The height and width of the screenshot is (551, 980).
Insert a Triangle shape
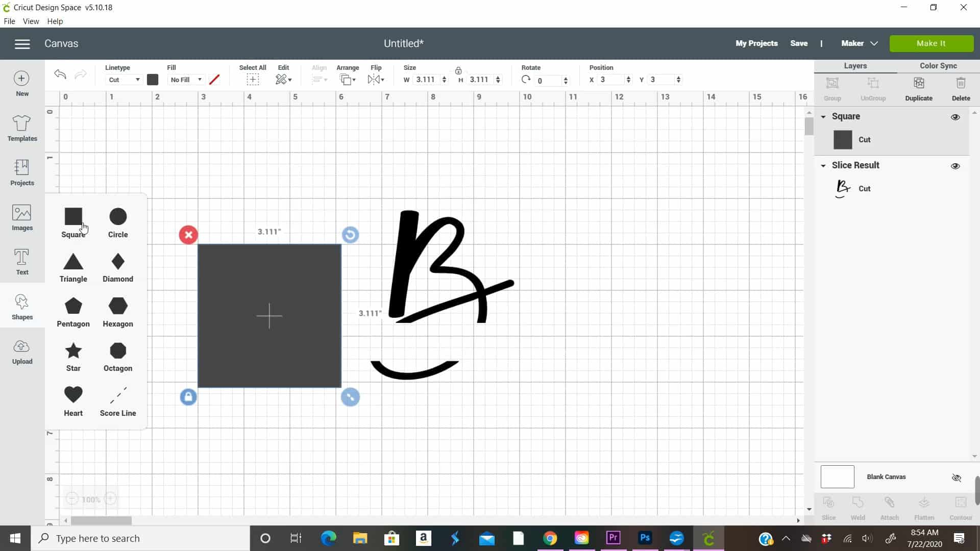pyautogui.click(x=73, y=268)
